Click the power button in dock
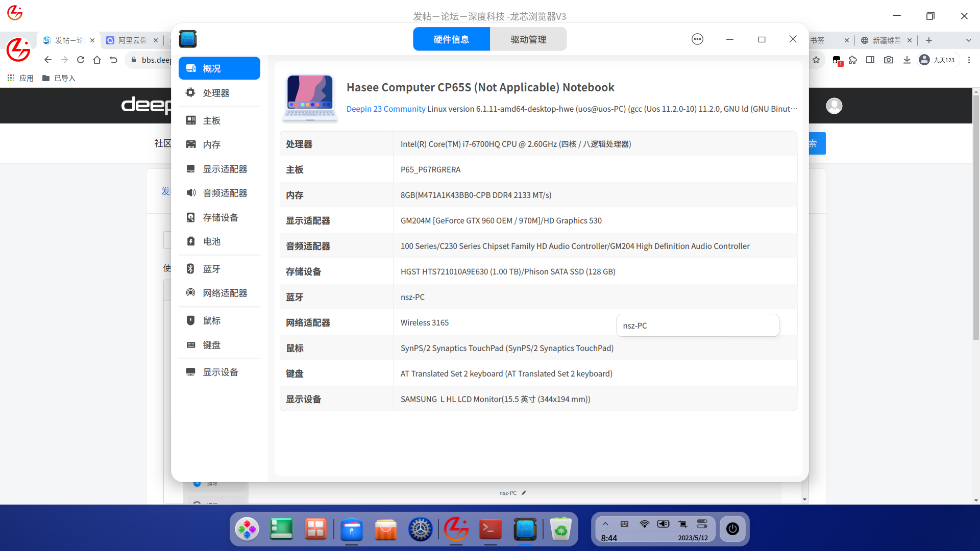 click(732, 529)
